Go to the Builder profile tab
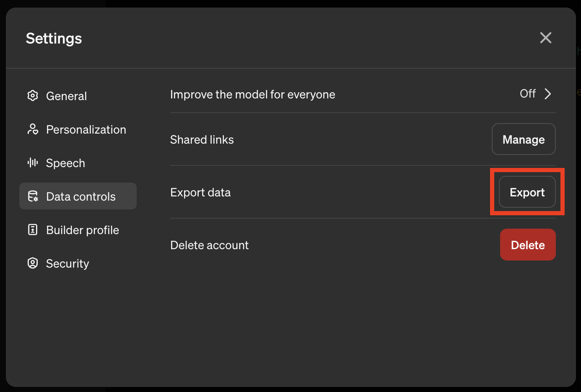The height and width of the screenshot is (392, 581). 78,230
